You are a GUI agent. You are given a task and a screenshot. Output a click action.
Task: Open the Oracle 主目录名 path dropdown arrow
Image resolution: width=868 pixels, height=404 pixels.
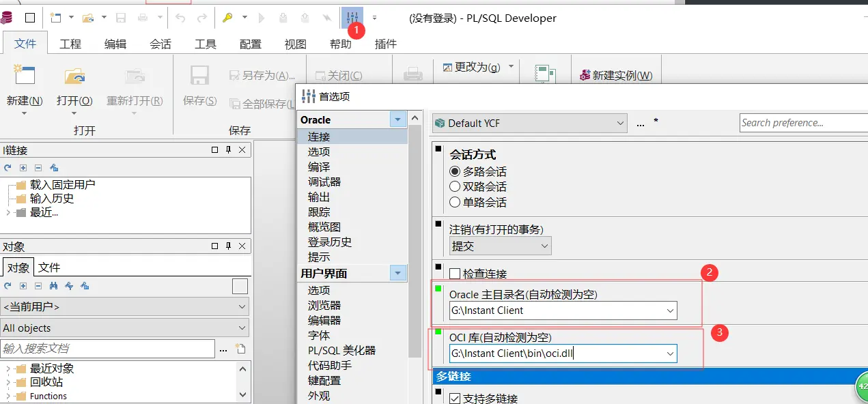pos(670,311)
